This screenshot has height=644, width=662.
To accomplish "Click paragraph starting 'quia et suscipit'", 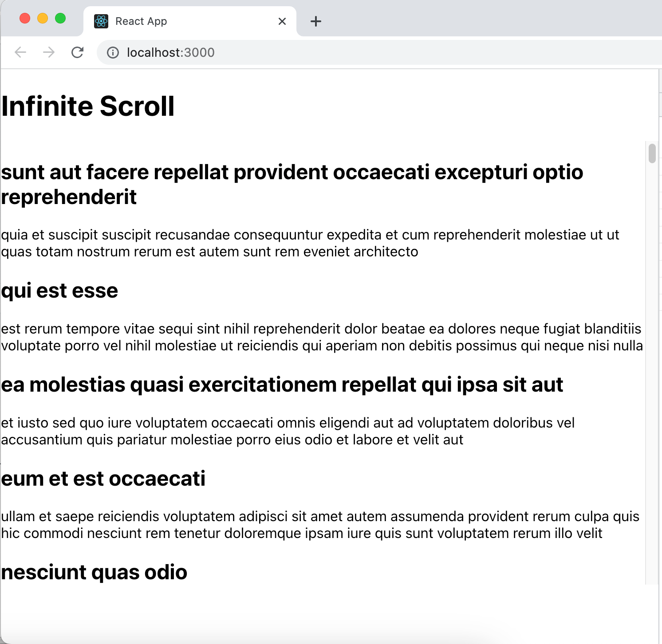I will 310,243.
